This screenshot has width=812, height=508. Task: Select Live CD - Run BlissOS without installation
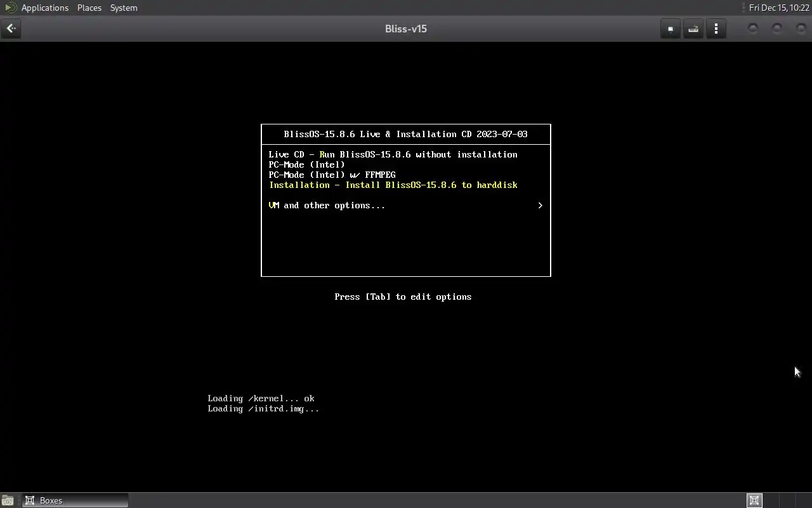[393, 154]
